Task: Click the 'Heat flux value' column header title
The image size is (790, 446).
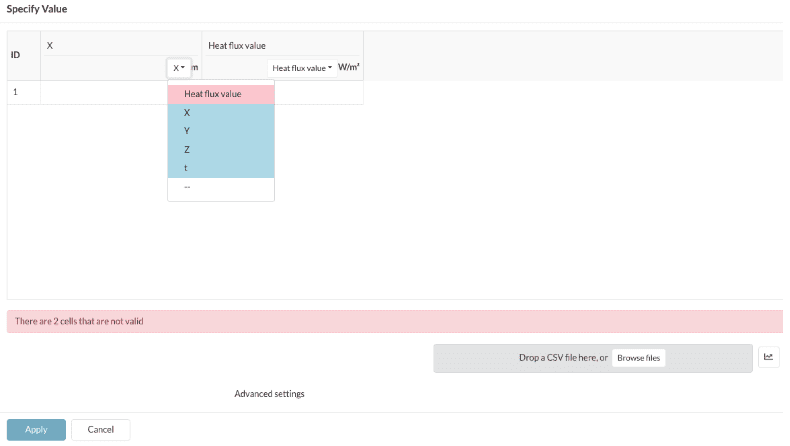Action: tap(237, 45)
